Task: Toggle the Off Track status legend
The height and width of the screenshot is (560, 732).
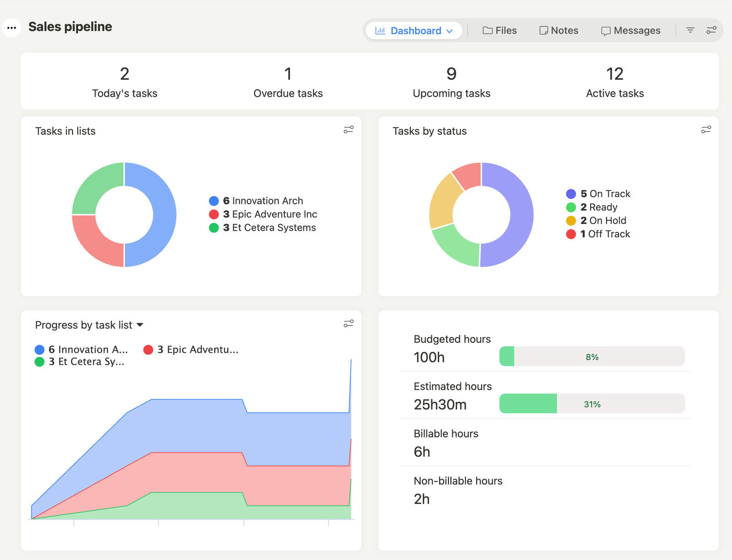Action: 598,234
